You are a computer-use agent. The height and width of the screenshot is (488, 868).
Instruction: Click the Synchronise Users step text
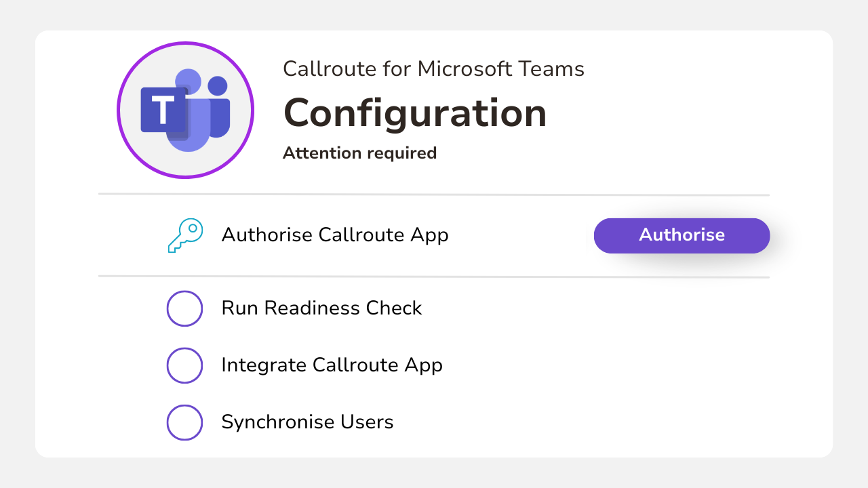[x=307, y=422]
